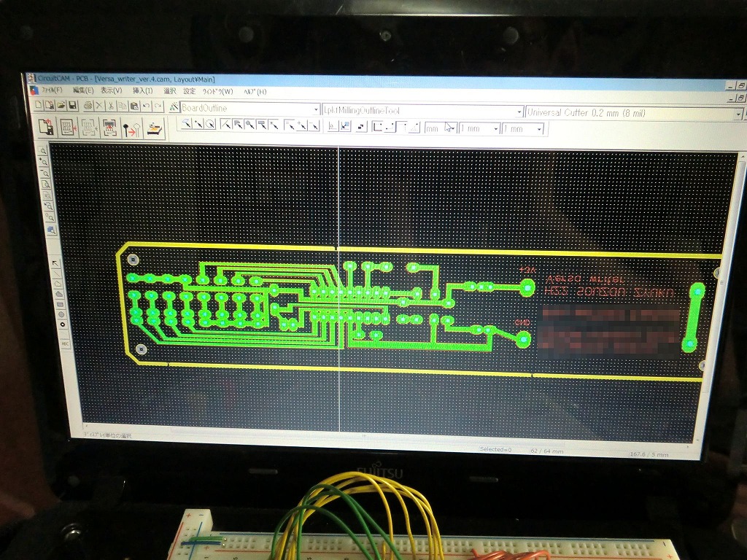Open the 選択 select menu
Screen dimensions: 747x560
click(x=170, y=91)
